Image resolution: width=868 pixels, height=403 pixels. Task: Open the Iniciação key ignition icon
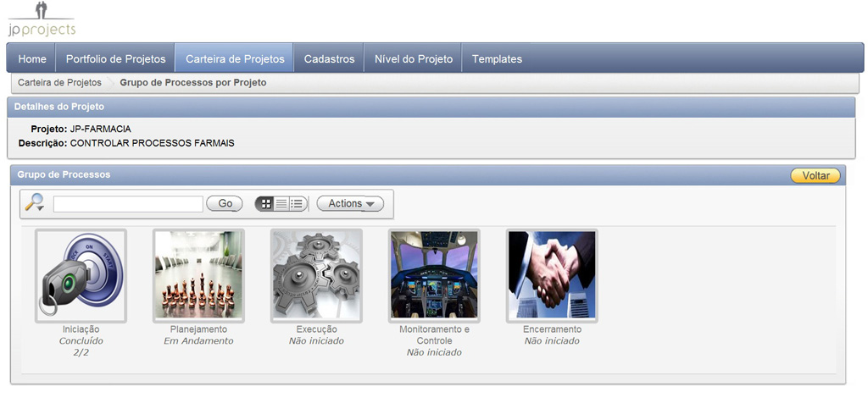[x=81, y=275]
